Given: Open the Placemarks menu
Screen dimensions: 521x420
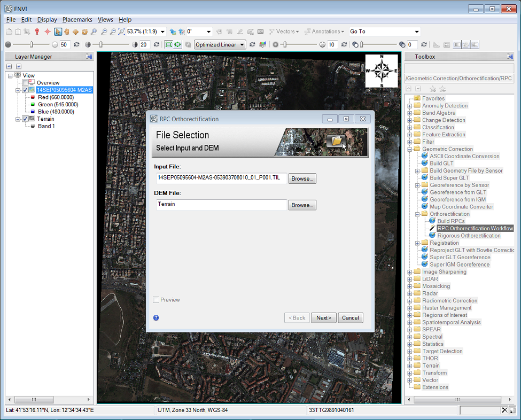Looking at the screenshot, I should pyautogui.click(x=77, y=20).
